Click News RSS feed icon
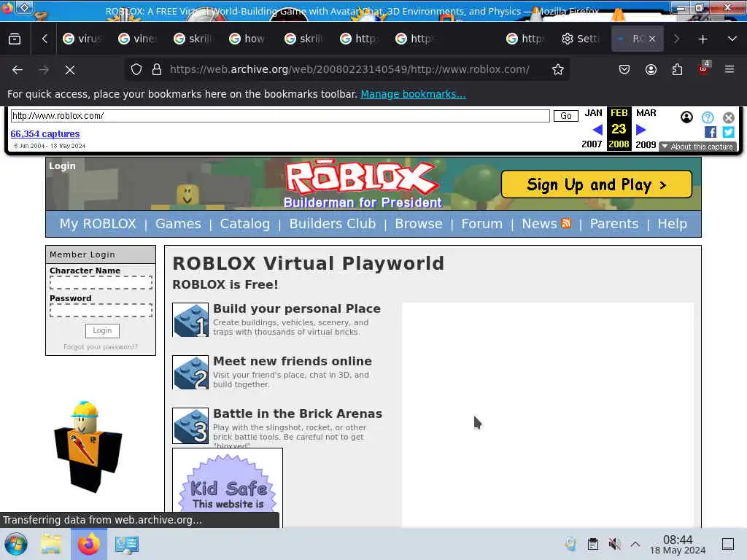 pos(566,223)
